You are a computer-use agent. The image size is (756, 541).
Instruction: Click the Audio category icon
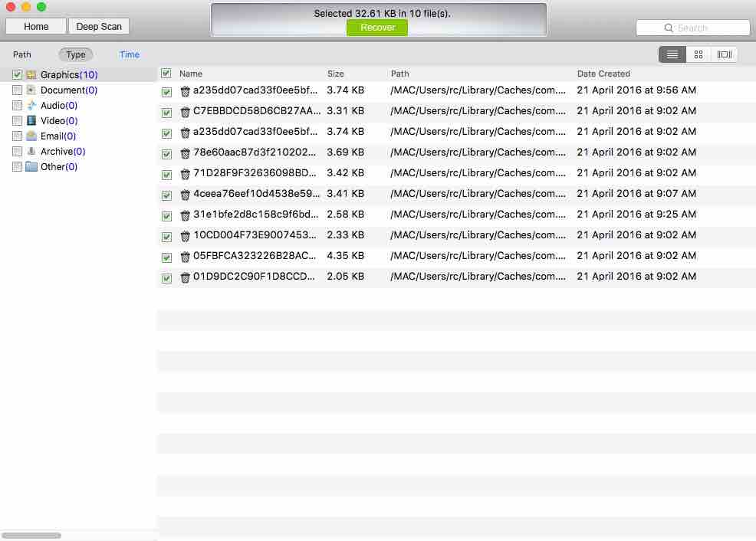point(31,106)
